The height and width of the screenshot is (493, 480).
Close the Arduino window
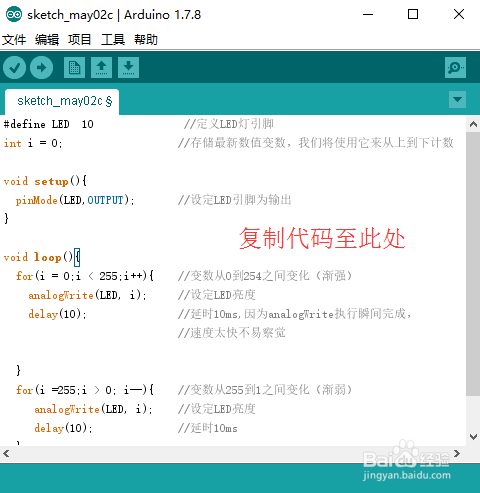point(459,14)
